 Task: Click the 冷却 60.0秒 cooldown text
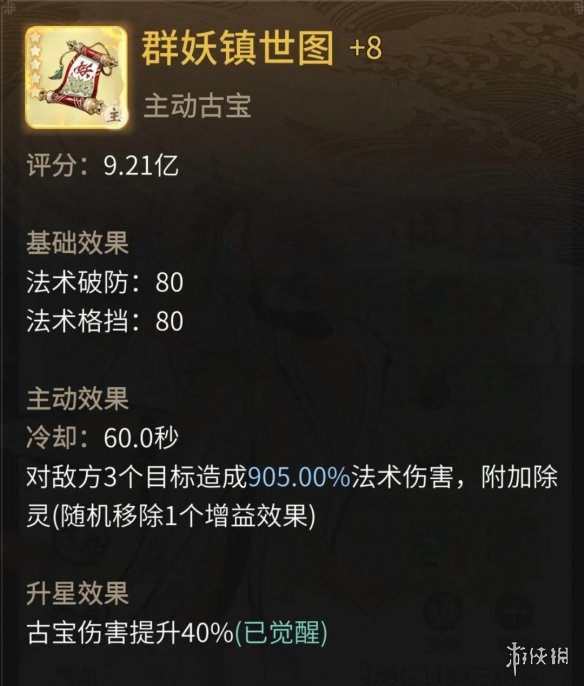pyautogui.click(x=102, y=438)
